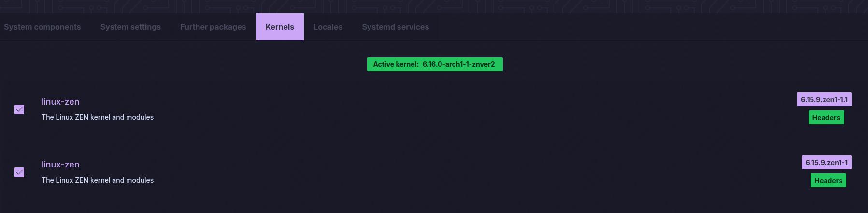The height and width of the screenshot is (213, 868).
Task: Go to the Further packages tab
Action: (213, 27)
